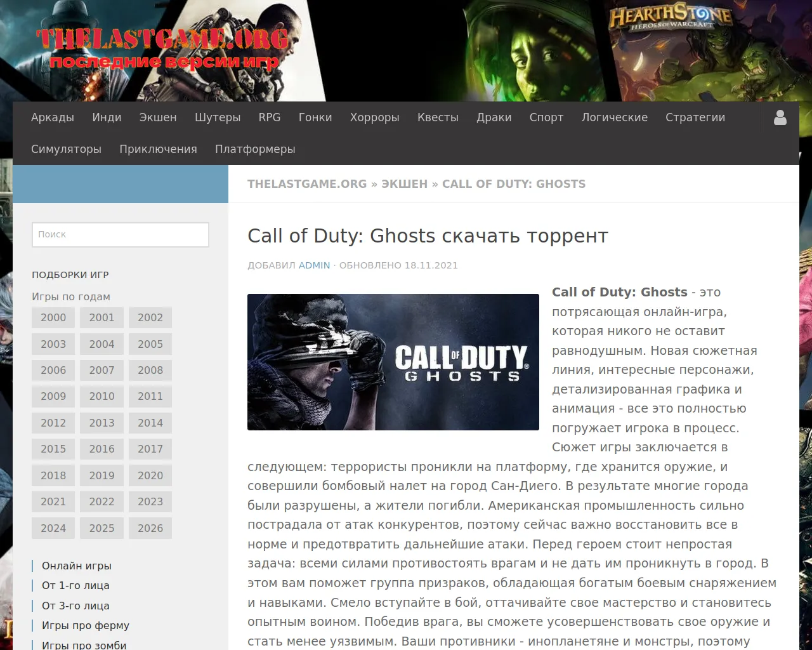Click the 'Игры по годам' label

pos(71,296)
